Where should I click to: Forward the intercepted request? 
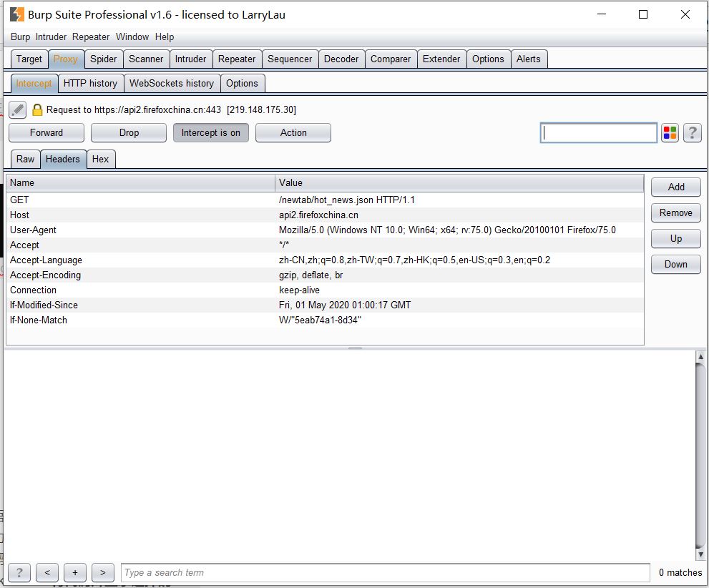46,133
